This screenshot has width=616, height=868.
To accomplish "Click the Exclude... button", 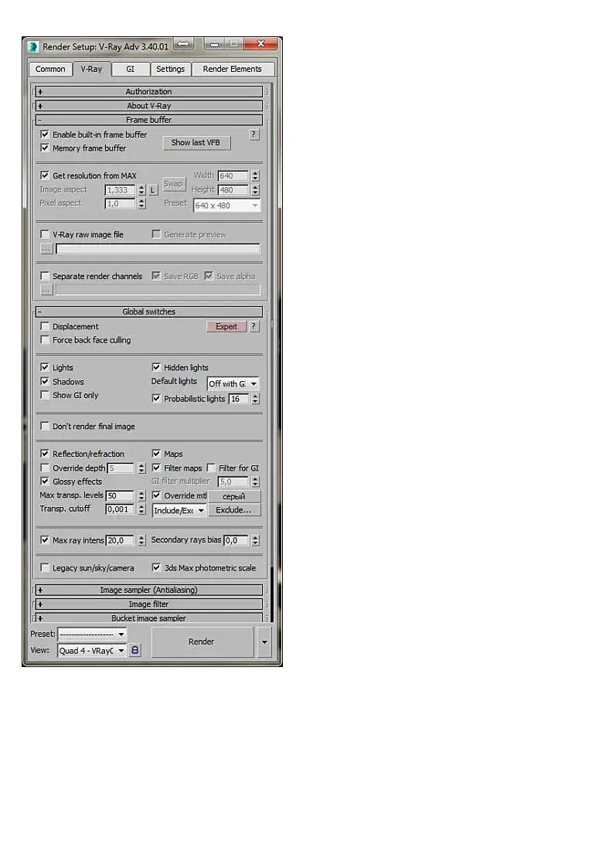I will click(x=234, y=510).
